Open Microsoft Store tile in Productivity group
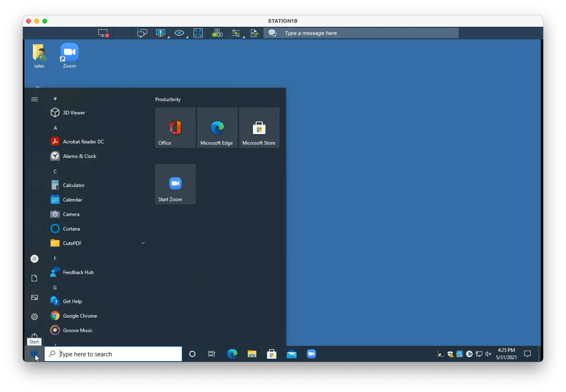 (x=259, y=128)
